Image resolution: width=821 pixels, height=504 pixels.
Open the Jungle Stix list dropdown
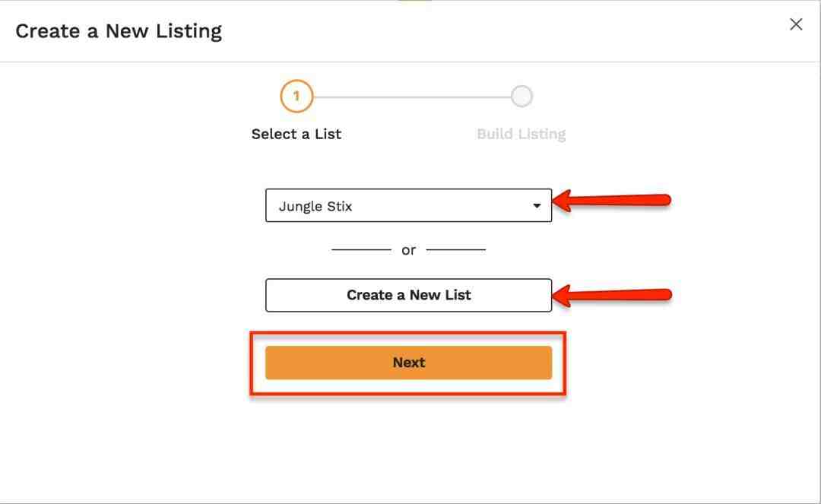tap(408, 205)
